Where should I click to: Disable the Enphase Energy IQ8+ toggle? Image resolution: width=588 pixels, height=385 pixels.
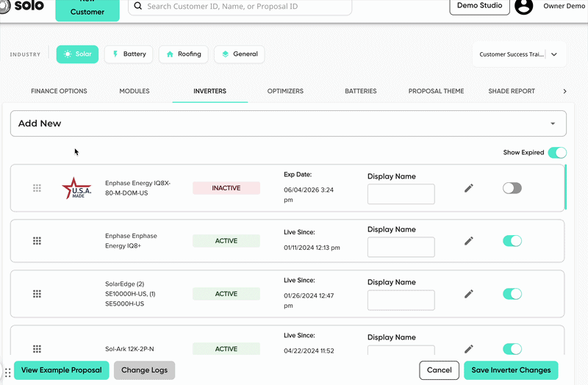[512, 241]
